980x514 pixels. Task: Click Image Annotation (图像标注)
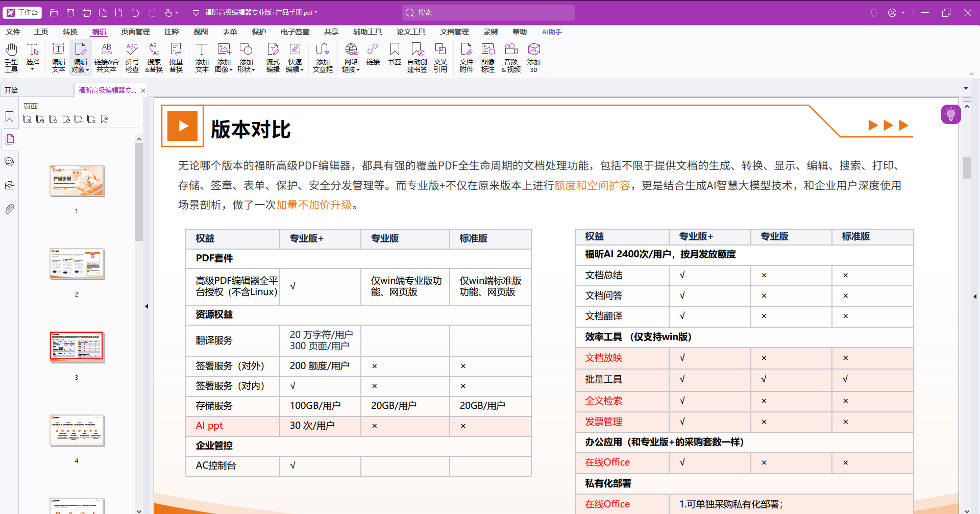coord(488,57)
